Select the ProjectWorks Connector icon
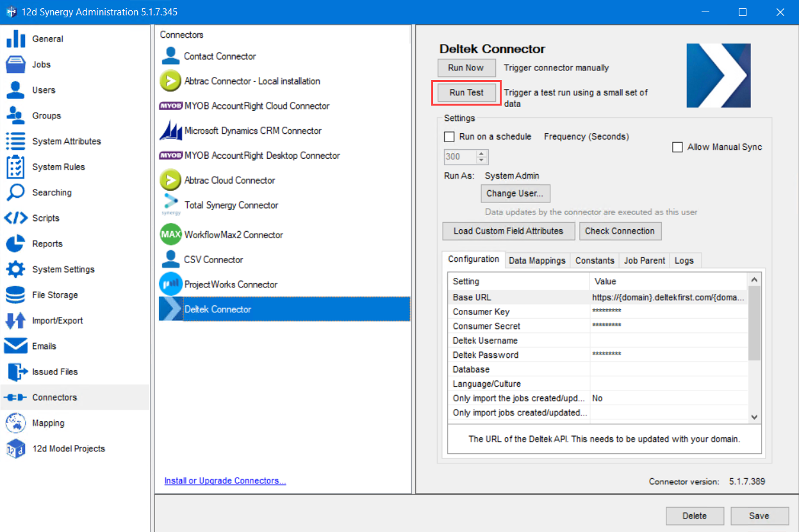This screenshot has width=799, height=532. pyautogui.click(x=170, y=284)
